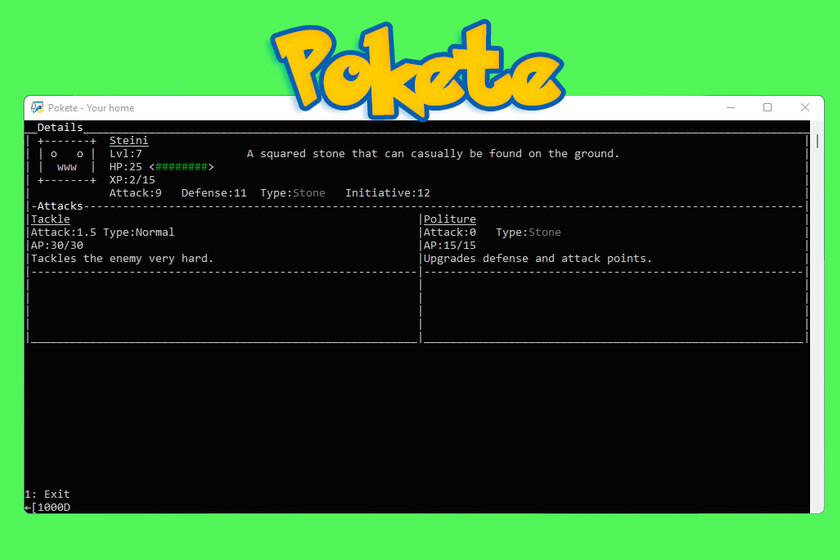Click the AP:30/30 value under Tackle
Screen dimensions: 840x560
pos(57,245)
